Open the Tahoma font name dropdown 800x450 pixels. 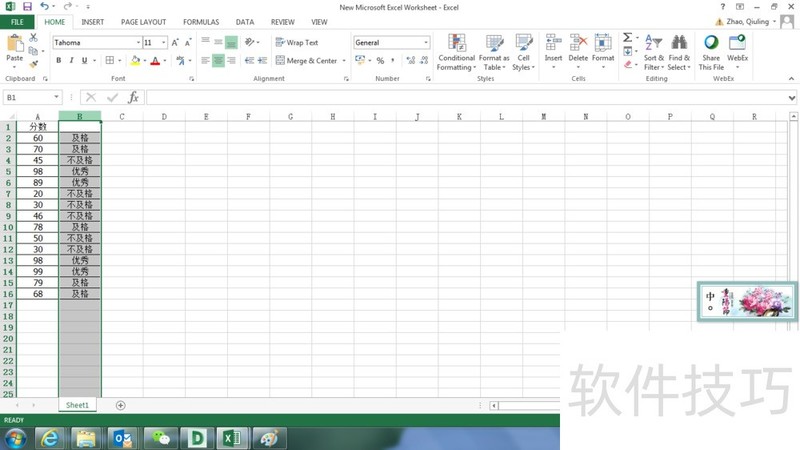pyautogui.click(x=138, y=42)
